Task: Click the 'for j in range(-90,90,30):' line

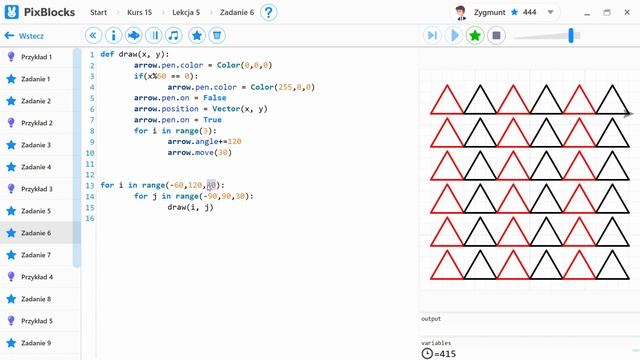Action: click(194, 196)
